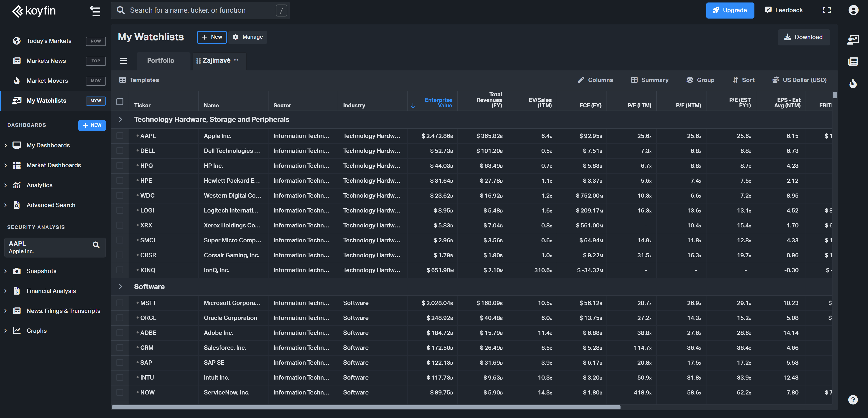Image resolution: width=868 pixels, height=418 pixels.
Task: Click Financial Analysis document icon
Action: coord(17,291)
